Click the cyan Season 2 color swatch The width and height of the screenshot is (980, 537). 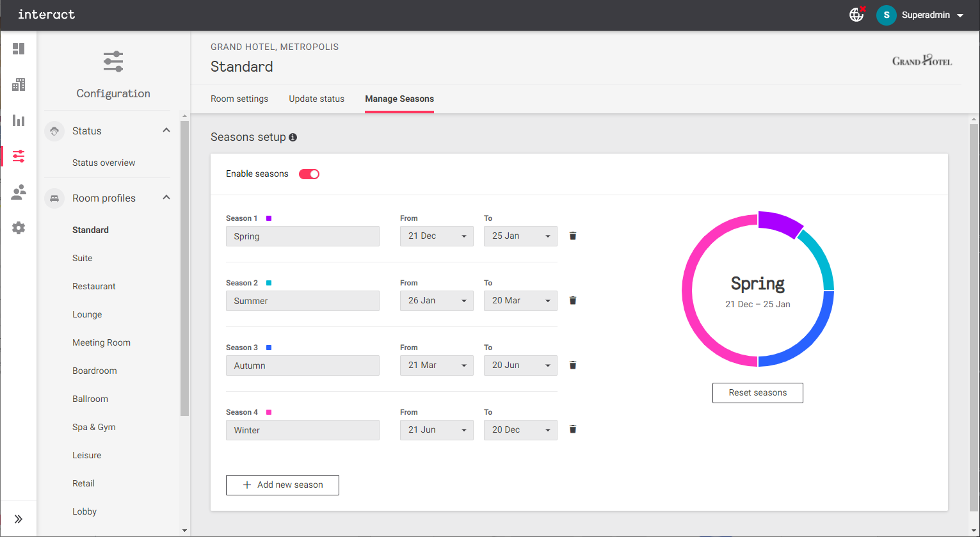click(x=269, y=283)
